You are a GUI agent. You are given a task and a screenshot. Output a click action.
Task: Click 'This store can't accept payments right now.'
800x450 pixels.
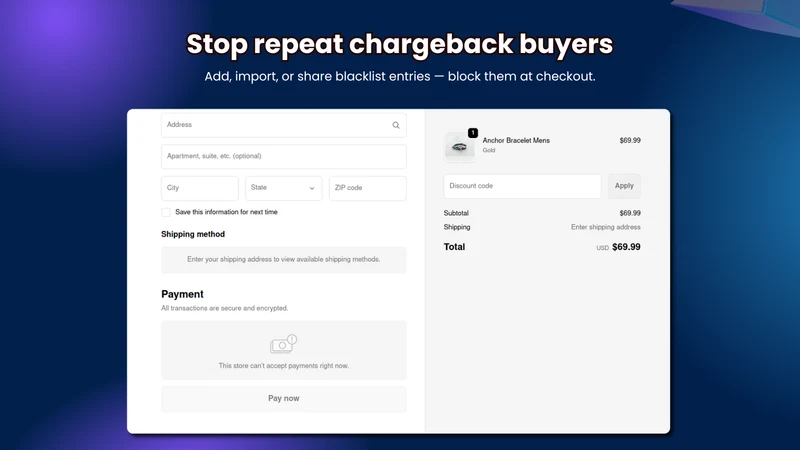point(284,366)
